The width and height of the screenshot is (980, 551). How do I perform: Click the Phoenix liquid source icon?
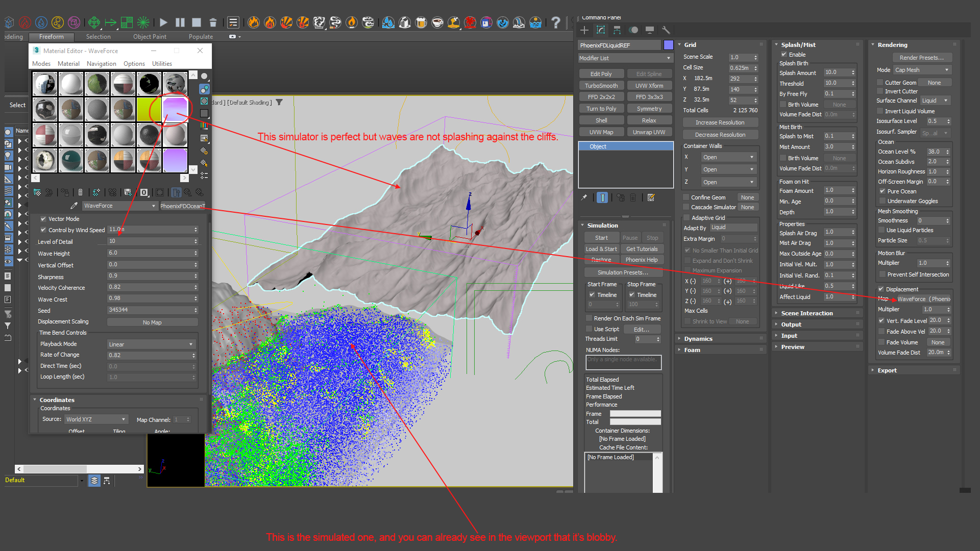(41, 22)
